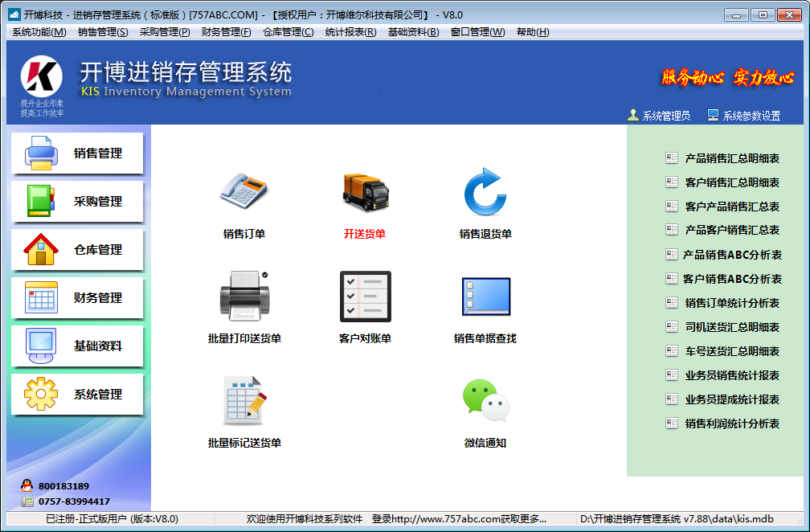Select the 财务管理 sidebar button
The height and width of the screenshot is (532, 810).
point(77,298)
